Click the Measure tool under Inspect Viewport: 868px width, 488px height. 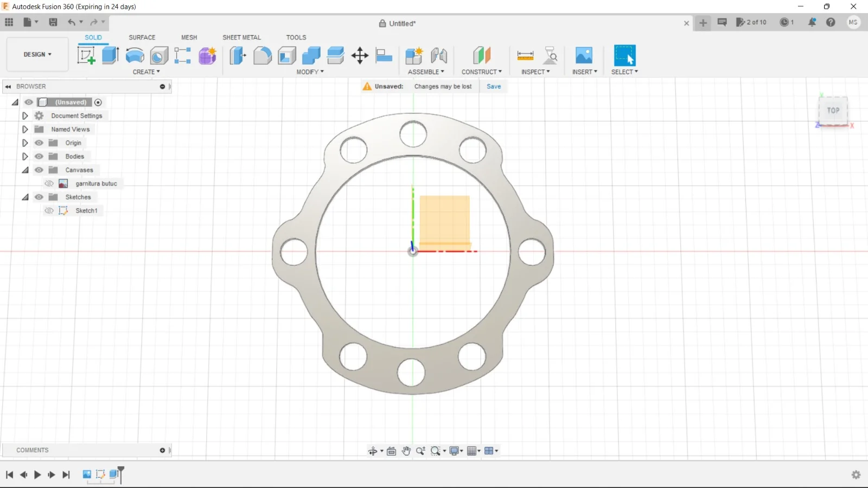click(525, 55)
